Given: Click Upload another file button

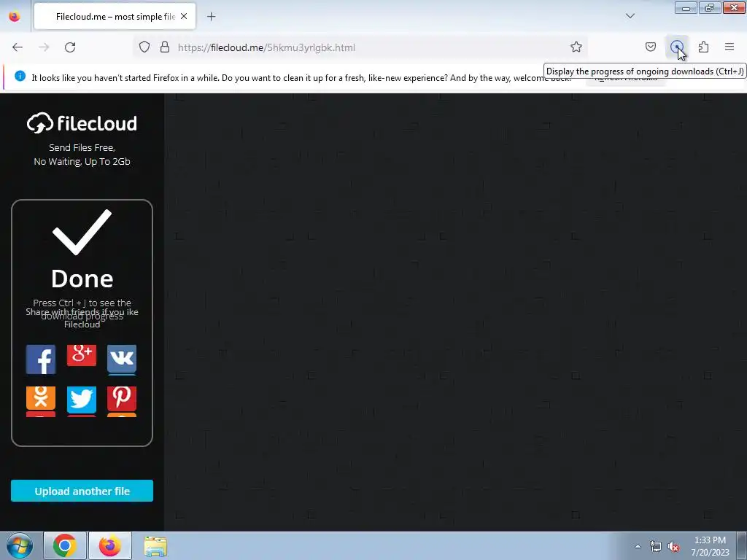Looking at the screenshot, I should tap(82, 491).
